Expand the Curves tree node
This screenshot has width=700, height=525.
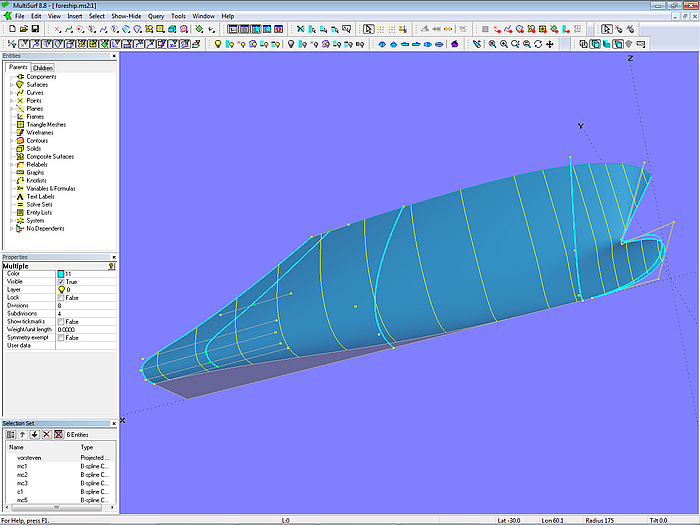(x=11, y=93)
